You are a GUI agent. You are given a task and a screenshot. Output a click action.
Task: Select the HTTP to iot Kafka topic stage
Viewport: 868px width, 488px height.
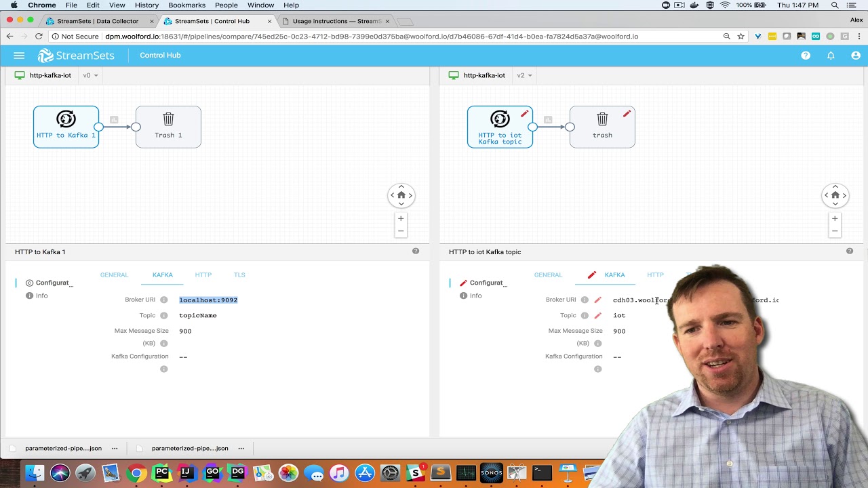[500, 127]
